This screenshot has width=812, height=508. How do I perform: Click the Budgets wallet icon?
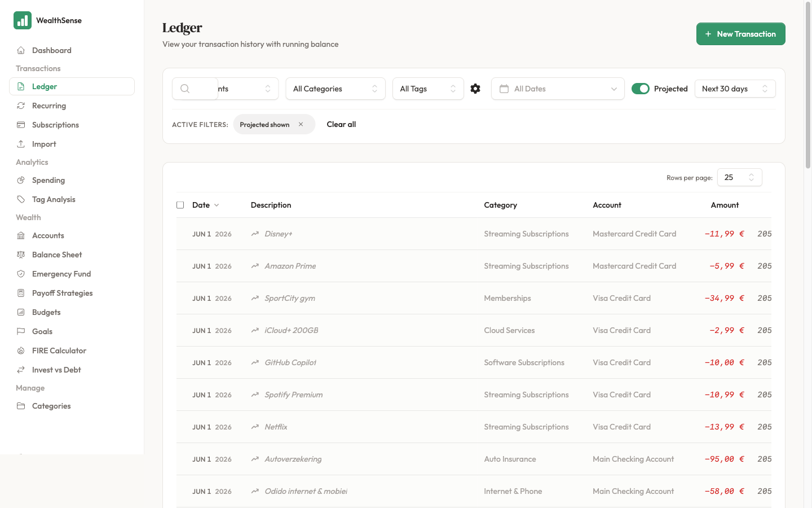pyautogui.click(x=21, y=312)
